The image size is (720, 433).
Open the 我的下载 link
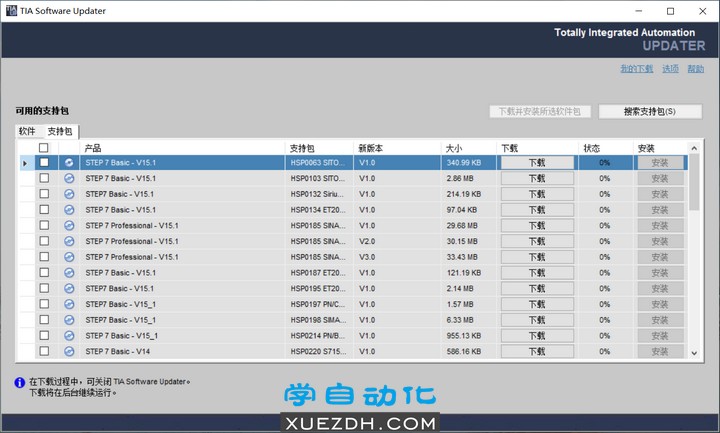636,69
